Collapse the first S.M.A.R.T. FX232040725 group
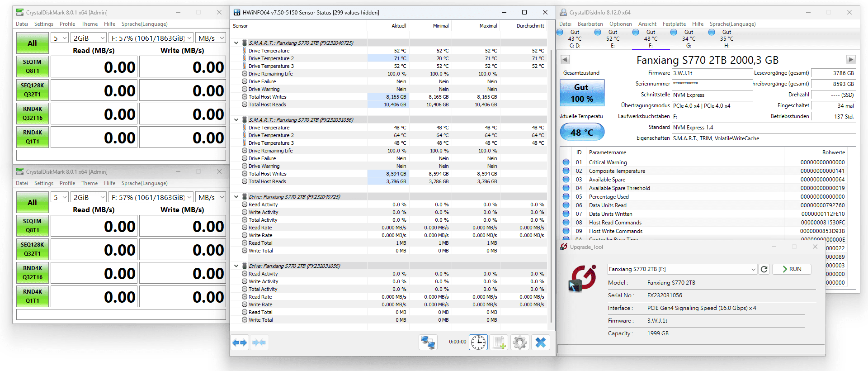This screenshot has height=371, width=868. (236, 43)
